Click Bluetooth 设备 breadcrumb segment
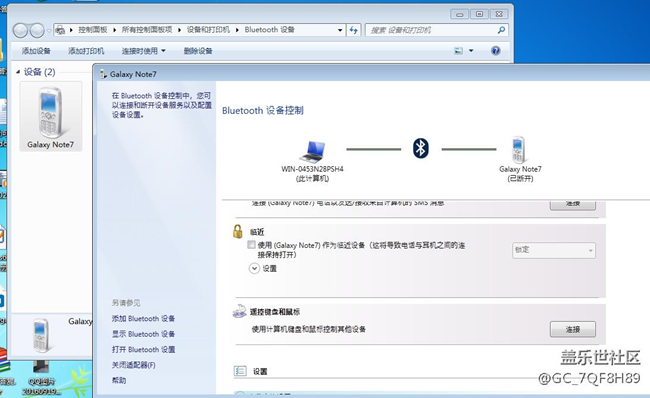This screenshot has height=398, width=650. pos(269,30)
